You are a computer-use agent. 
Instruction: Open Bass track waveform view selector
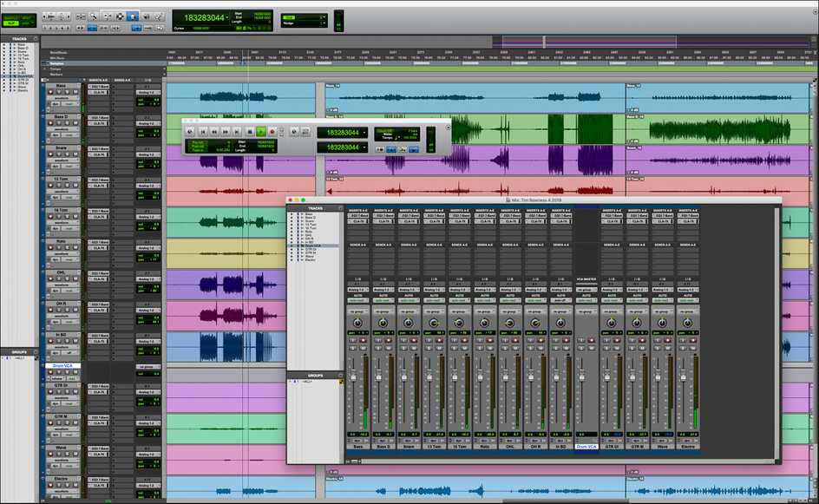pyautogui.click(x=62, y=98)
